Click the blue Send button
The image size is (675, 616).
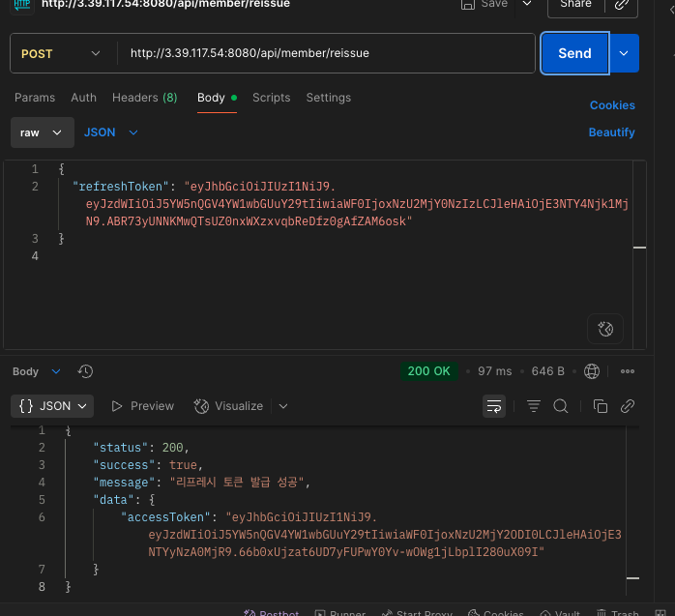click(574, 53)
